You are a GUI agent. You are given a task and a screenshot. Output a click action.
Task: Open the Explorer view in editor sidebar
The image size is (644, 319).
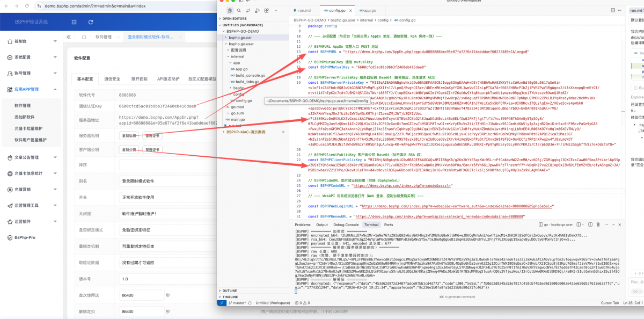[x=230, y=10]
